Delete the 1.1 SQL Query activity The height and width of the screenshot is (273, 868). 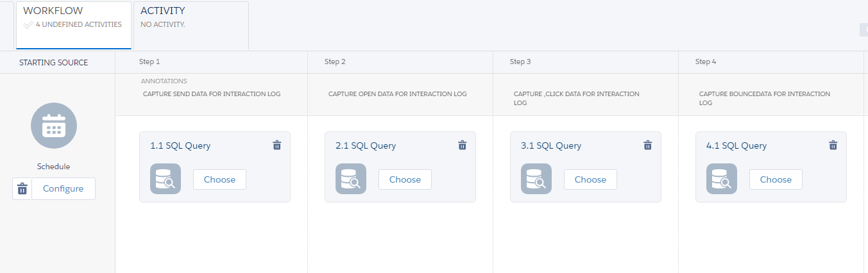click(277, 145)
